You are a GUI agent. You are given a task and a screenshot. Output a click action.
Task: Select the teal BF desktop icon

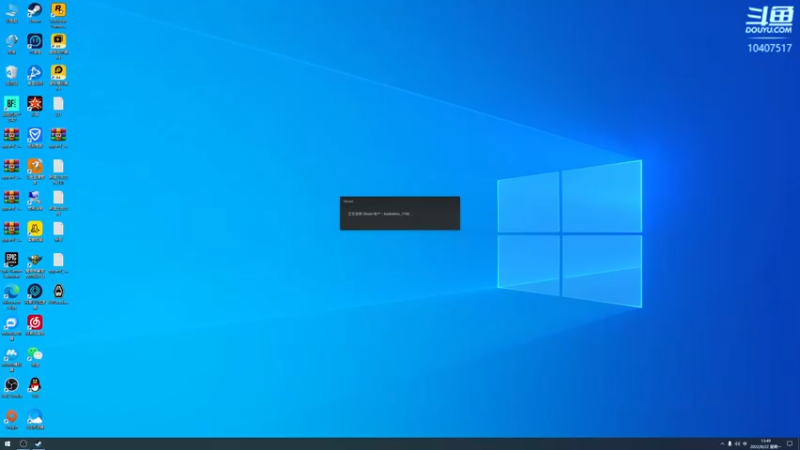click(x=11, y=104)
